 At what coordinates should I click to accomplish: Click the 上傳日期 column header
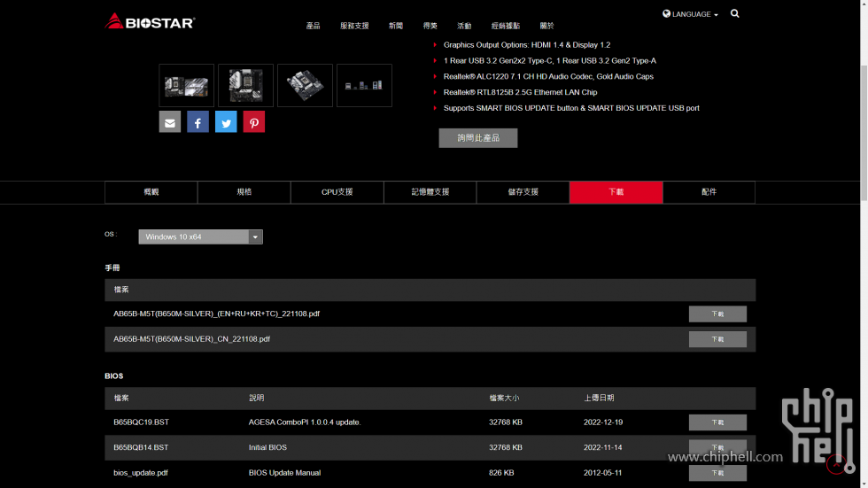coord(599,398)
